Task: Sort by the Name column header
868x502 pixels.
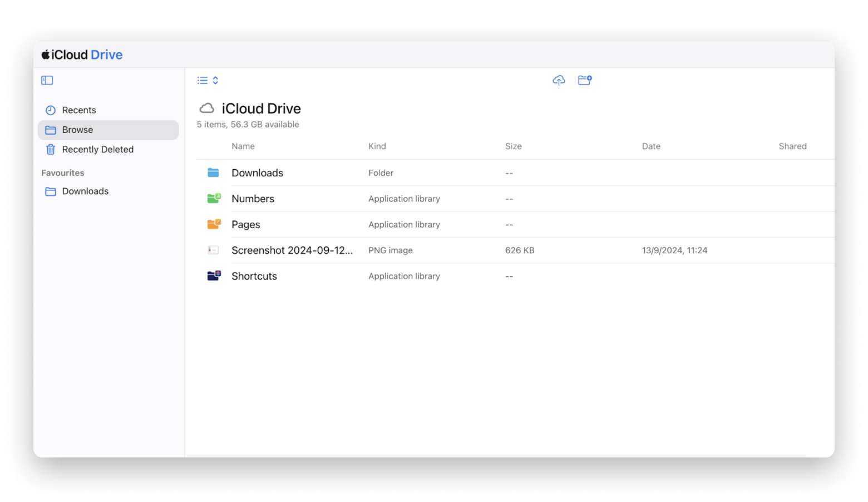Action: (x=243, y=146)
